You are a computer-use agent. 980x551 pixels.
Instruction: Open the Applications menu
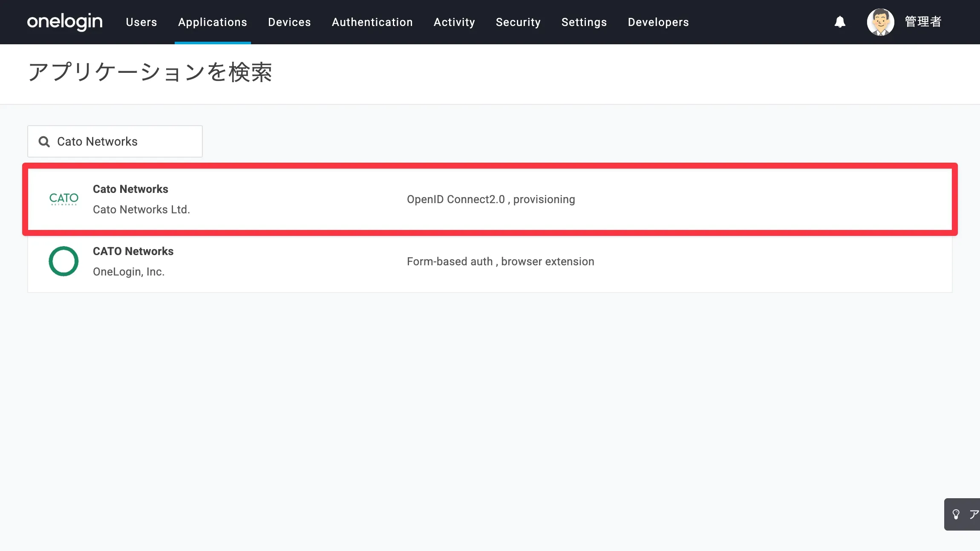tap(213, 22)
